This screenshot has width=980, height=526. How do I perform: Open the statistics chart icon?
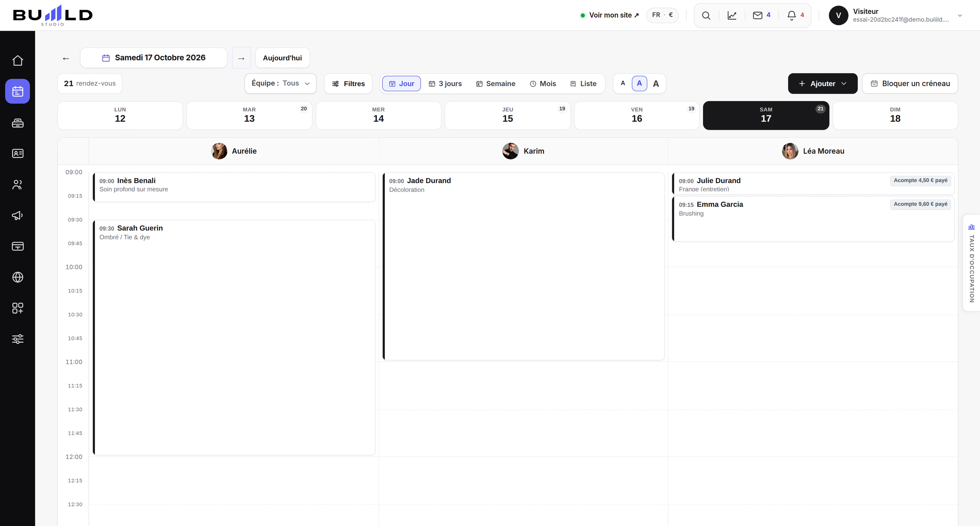tap(732, 15)
